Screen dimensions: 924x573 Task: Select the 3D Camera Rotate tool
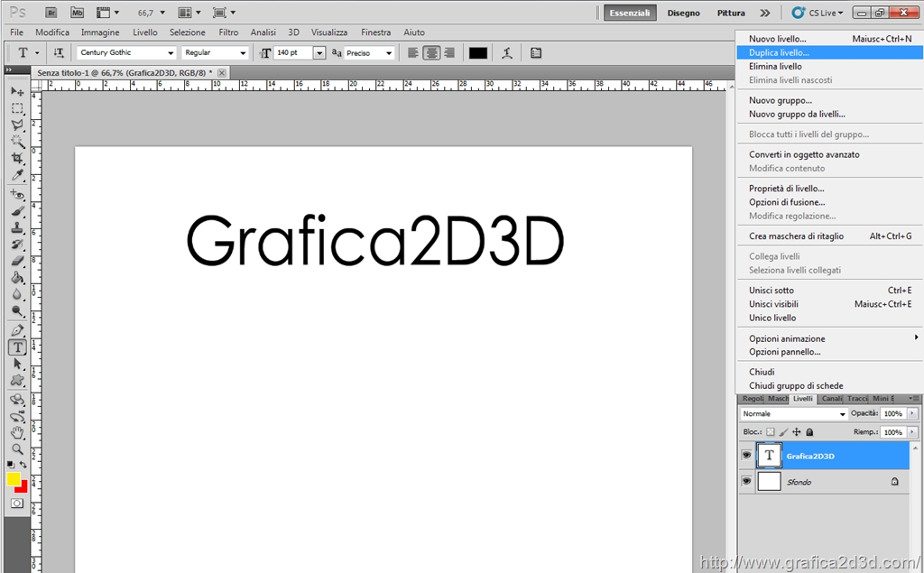coord(17,416)
